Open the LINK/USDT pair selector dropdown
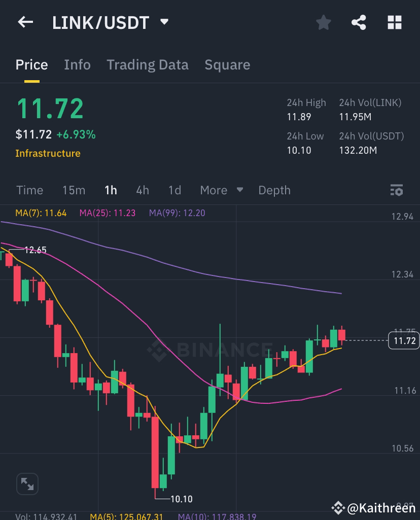420x520 pixels. tap(163, 22)
